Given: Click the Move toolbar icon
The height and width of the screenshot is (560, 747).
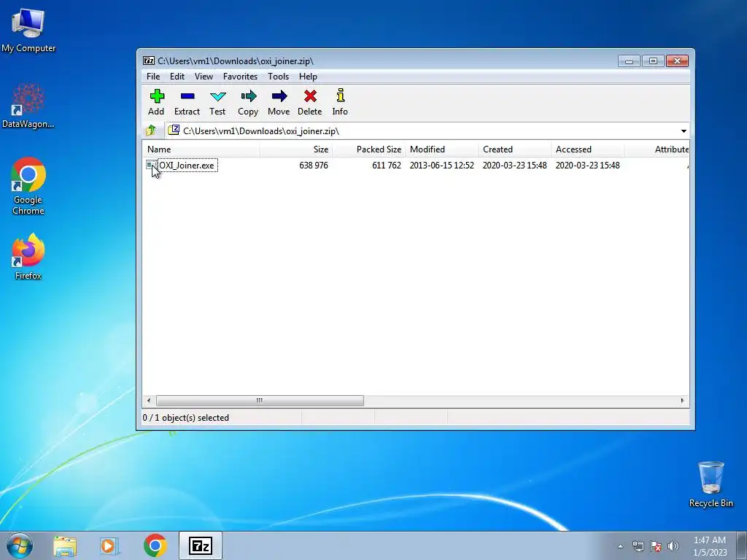Looking at the screenshot, I should tap(279, 102).
